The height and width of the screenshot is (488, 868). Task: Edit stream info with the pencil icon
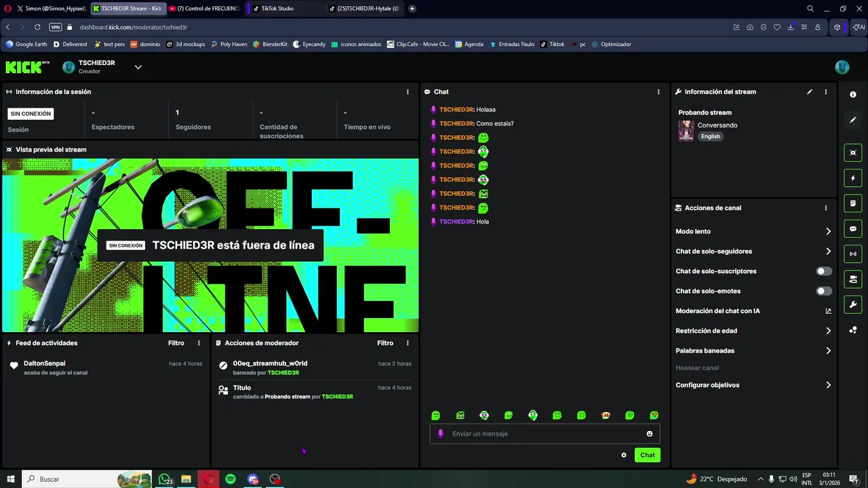[x=810, y=91]
